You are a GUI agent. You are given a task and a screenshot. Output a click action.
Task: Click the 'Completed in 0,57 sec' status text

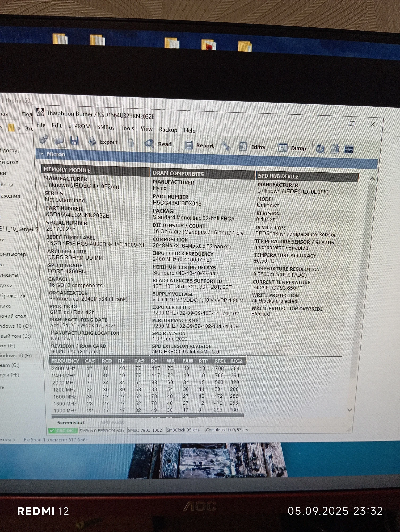point(227,430)
